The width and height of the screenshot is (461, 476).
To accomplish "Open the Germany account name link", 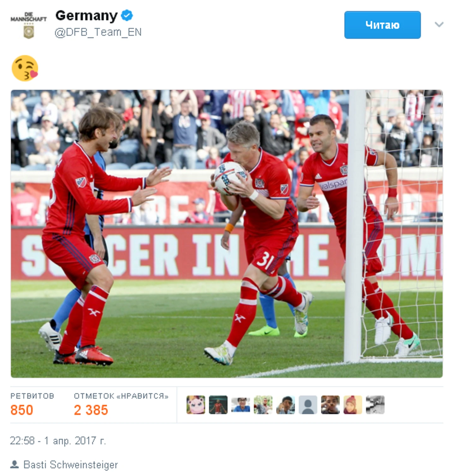I will pyautogui.click(x=86, y=15).
